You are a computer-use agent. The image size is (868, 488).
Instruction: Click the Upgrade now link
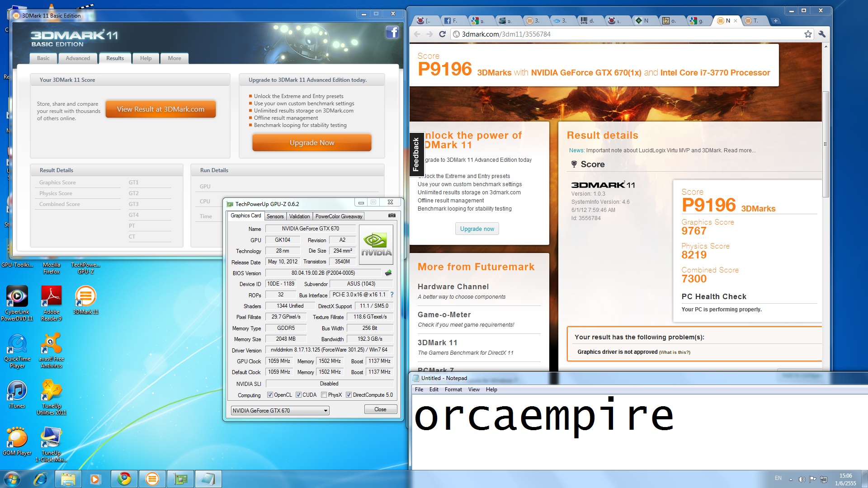477,229
